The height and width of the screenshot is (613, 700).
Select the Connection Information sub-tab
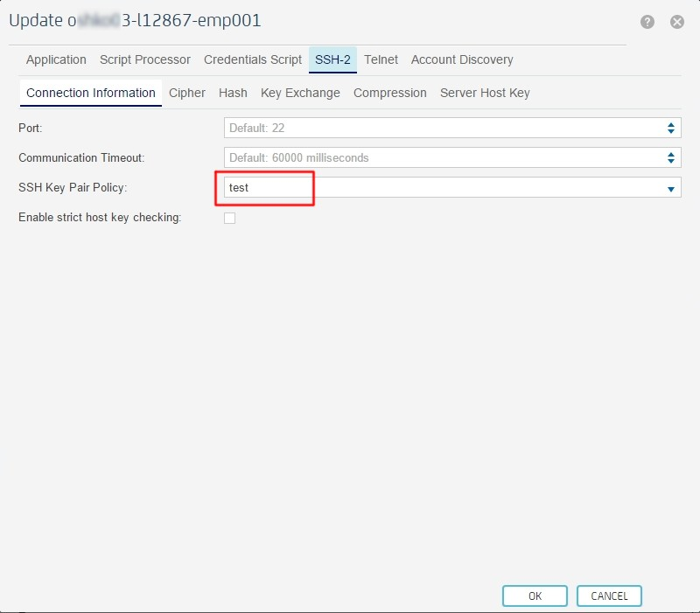[91, 93]
